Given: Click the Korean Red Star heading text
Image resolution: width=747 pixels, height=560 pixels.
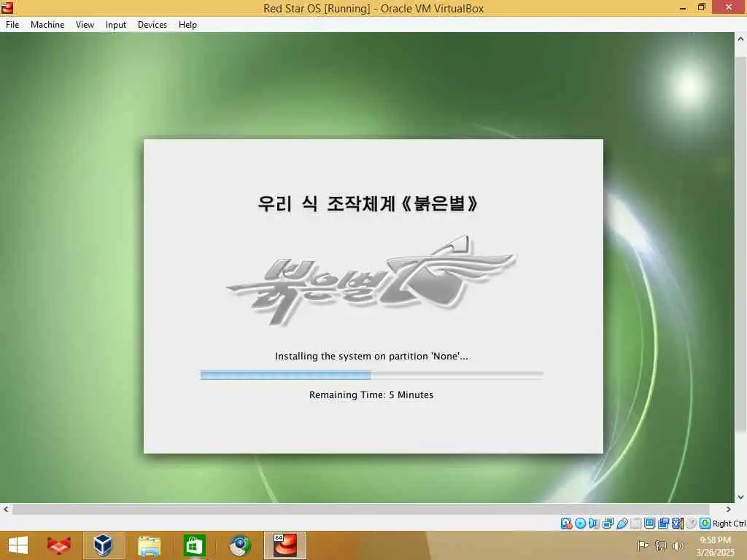Looking at the screenshot, I should (x=368, y=203).
